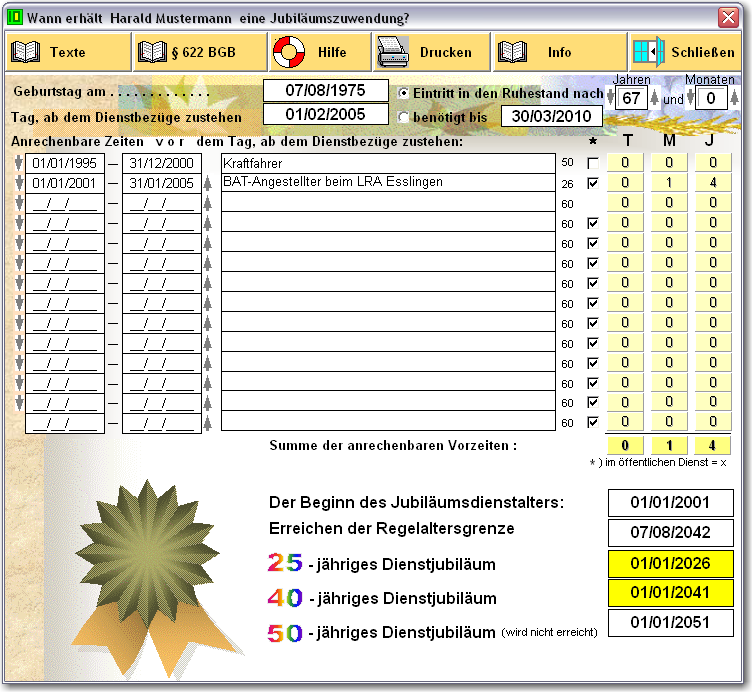
Task: Click the Drucken printer button
Action: pyautogui.click(x=432, y=52)
